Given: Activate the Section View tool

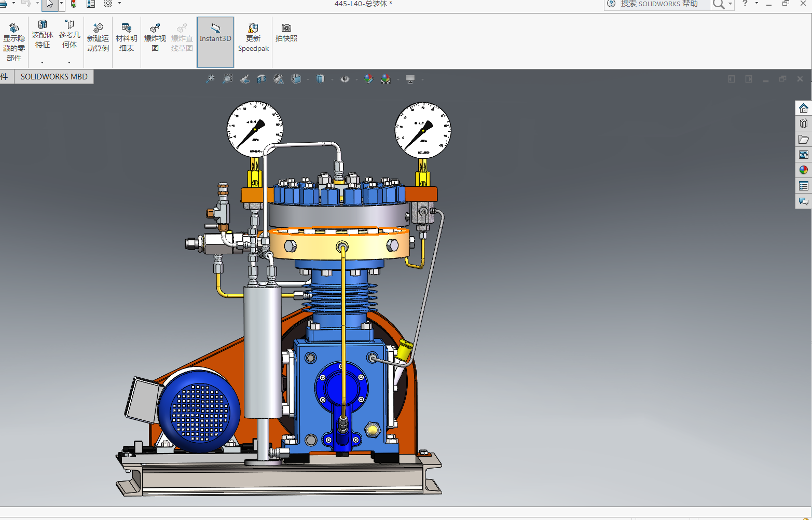Looking at the screenshot, I should [x=262, y=79].
